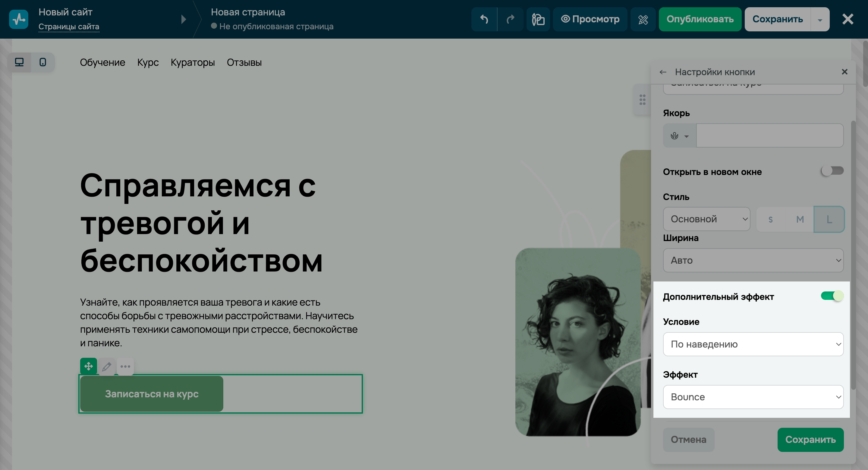
Task: Open the design editor pencil-ruler tool
Action: coord(643,19)
